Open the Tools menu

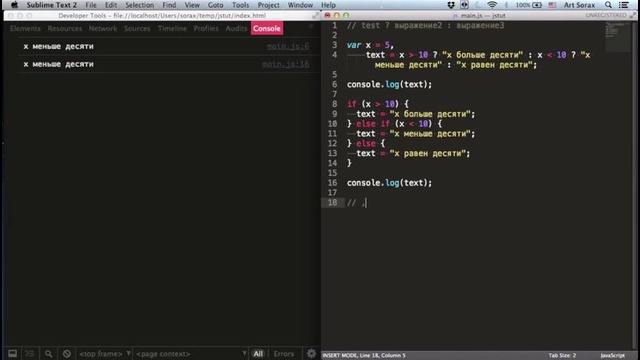[240, 5]
